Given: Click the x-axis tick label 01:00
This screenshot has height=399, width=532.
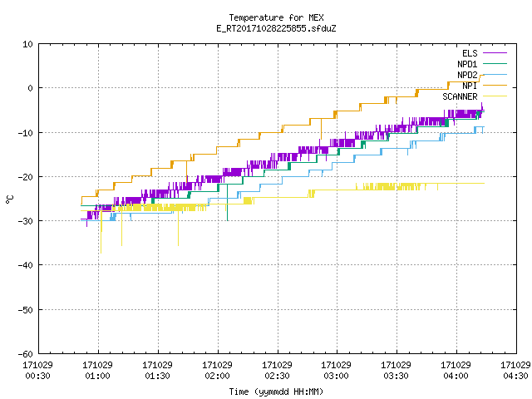Looking at the screenshot, I should [98, 376].
